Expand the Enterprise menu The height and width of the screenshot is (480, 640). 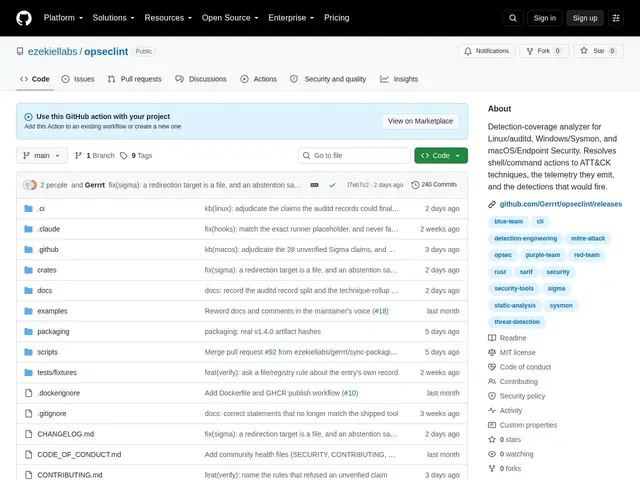291,18
